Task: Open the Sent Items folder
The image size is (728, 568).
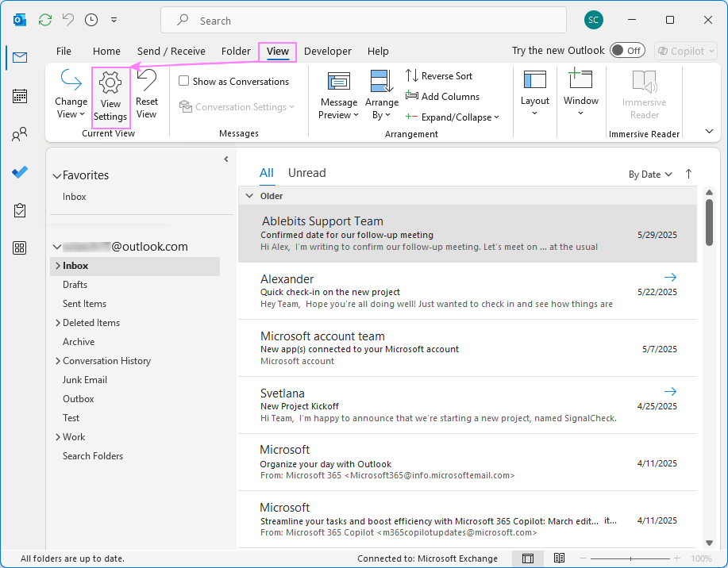Action: pyautogui.click(x=84, y=304)
